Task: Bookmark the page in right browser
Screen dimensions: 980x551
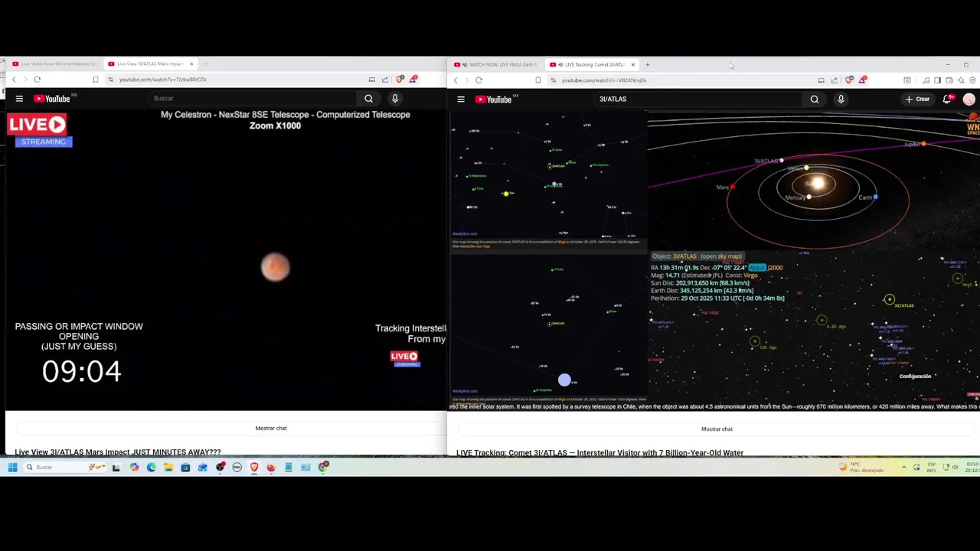Action: [x=537, y=80]
